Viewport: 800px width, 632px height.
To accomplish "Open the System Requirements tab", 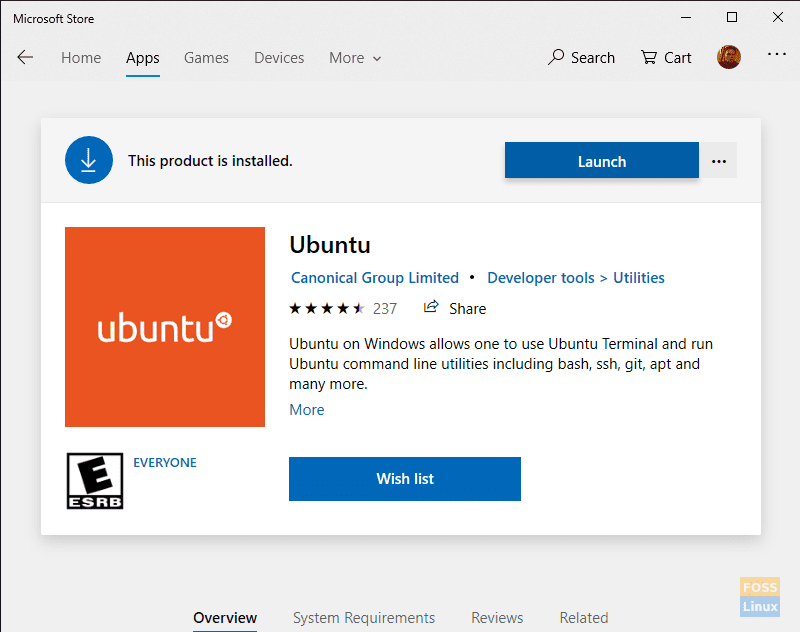I will [x=364, y=618].
